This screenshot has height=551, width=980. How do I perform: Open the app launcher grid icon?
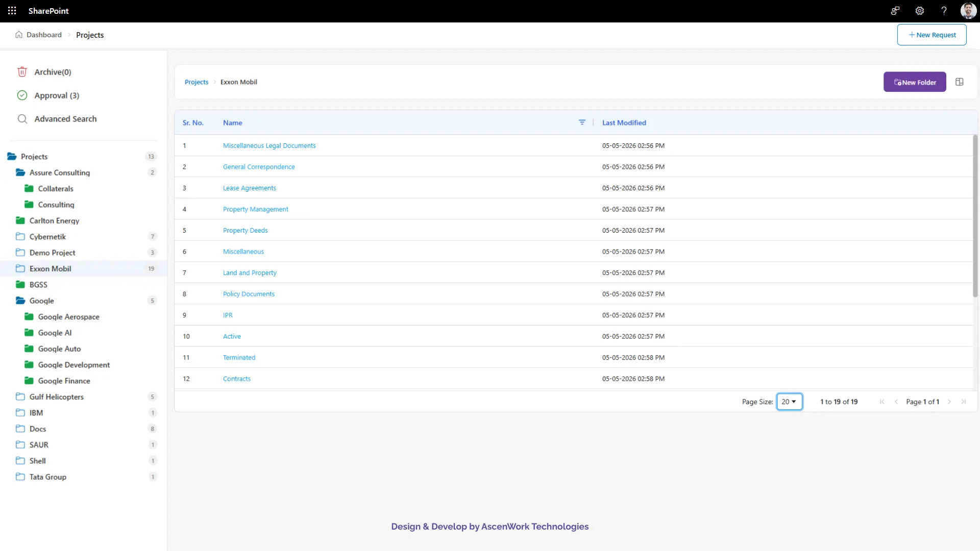[x=12, y=11]
